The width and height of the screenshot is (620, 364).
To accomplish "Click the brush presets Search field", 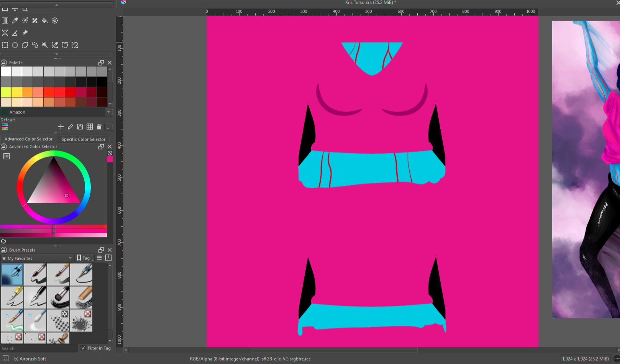I will tap(38, 348).
